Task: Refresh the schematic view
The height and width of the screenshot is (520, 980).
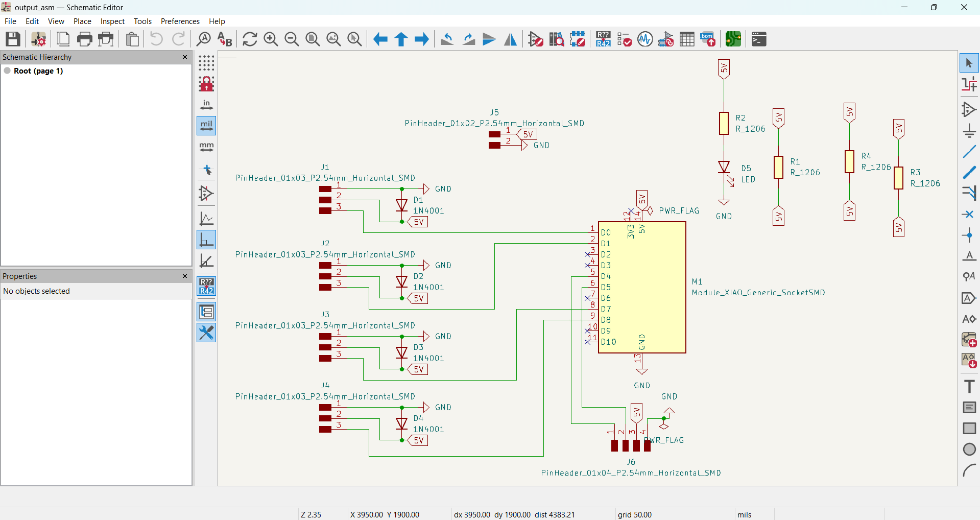Action: pos(250,39)
